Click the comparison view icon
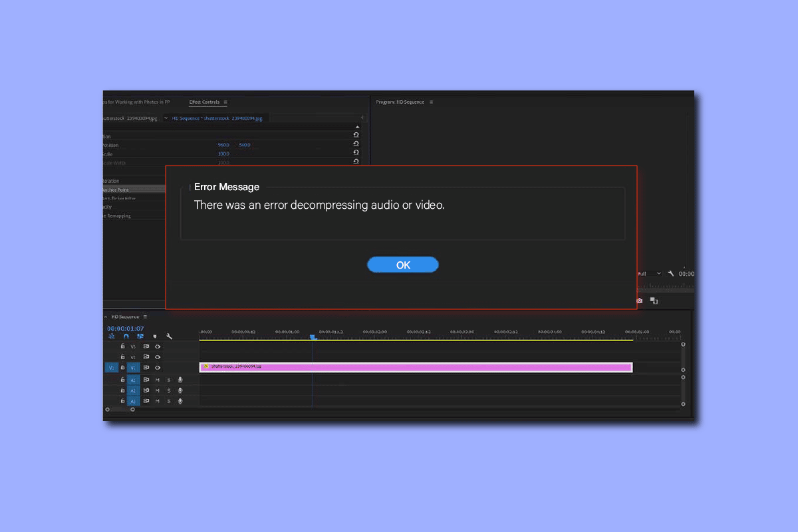The width and height of the screenshot is (798, 532). 654,301
